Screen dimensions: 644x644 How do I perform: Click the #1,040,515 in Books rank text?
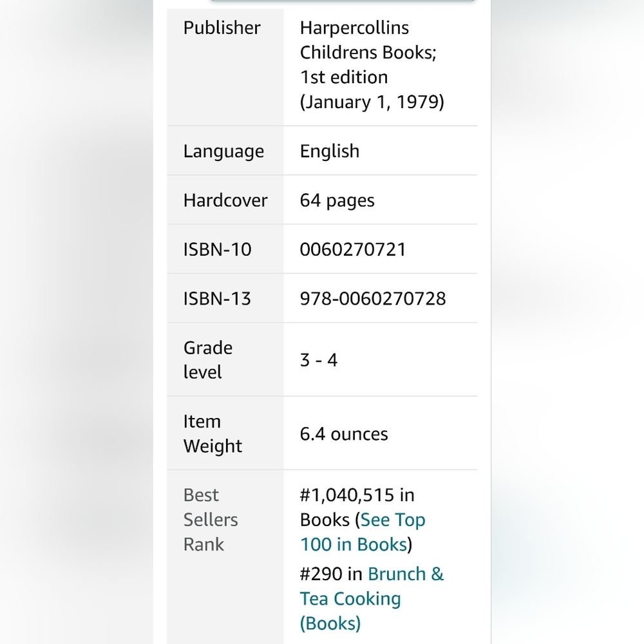pyautogui.click(x=357, y=507)
